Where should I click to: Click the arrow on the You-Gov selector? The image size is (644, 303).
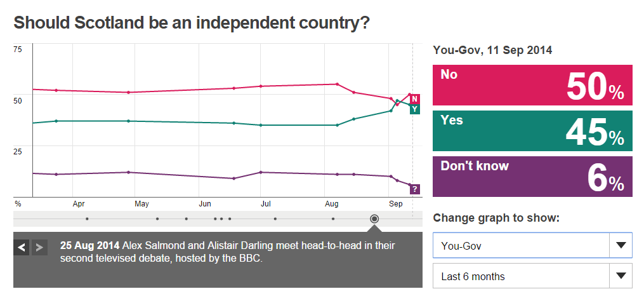621,245
